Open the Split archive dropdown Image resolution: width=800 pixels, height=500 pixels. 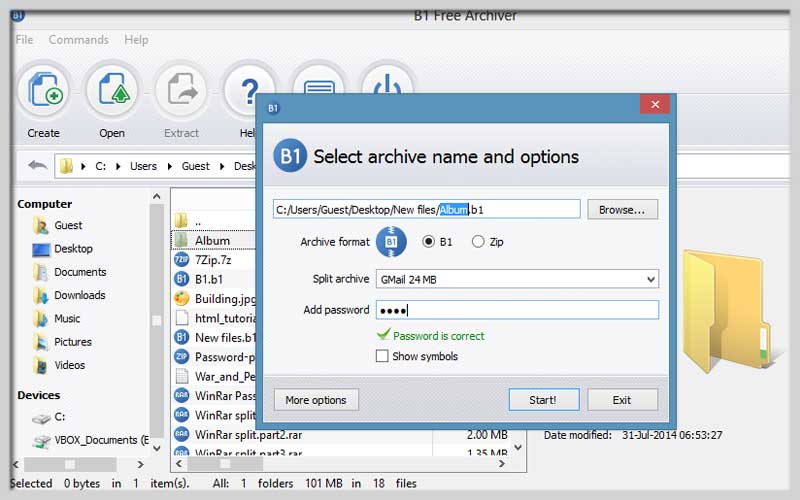517,280
